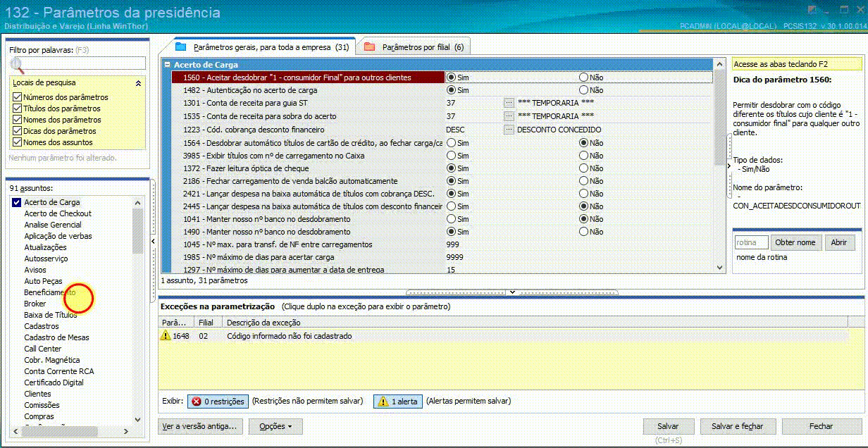Show the 1 alerta filter

(x=397, y=402)
